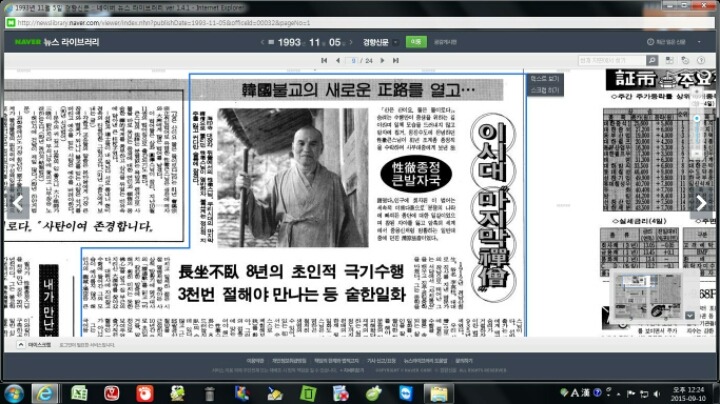Open the 문의하기 footer link
Screen dimensions: 720x404
pos(464,361)
